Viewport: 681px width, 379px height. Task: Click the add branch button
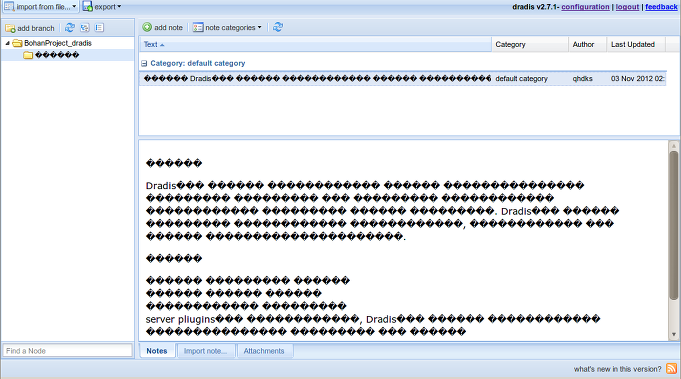(30, 28)
